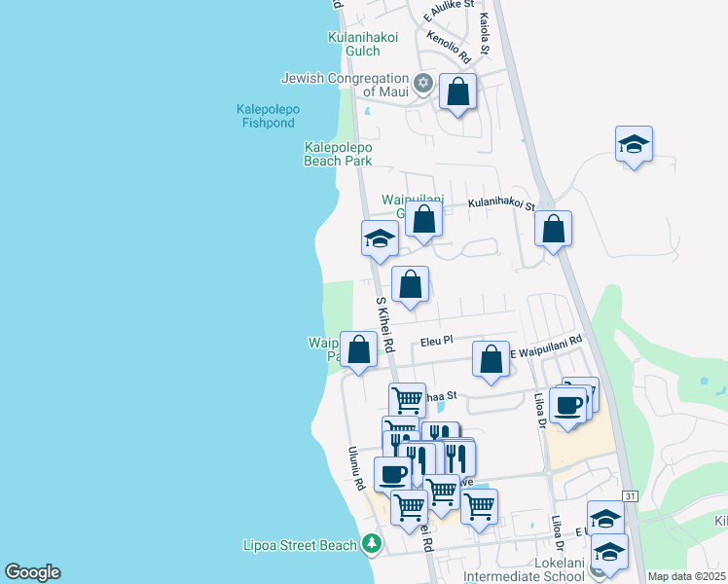
Task: Click the Kalepolepo Beach Park label
Action: tap(338, 154)
